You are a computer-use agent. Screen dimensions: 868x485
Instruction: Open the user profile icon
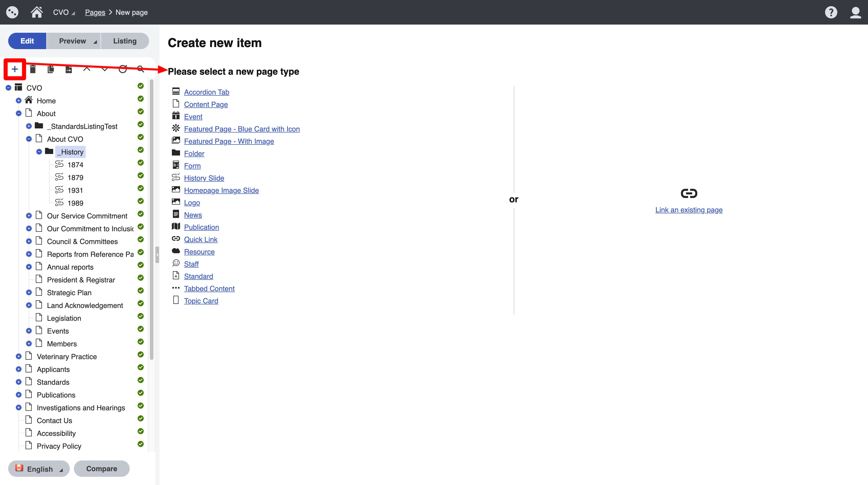pyautogui.click(x=855, y=13)
